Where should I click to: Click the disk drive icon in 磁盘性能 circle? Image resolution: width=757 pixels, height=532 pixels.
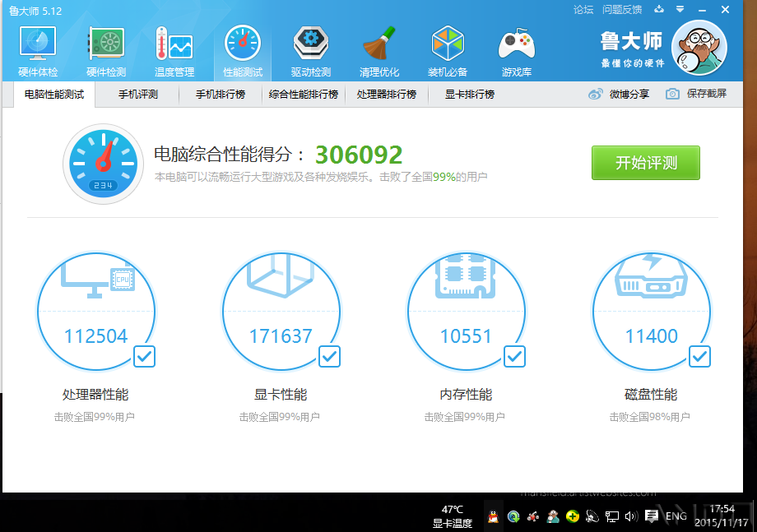point(651,276)
